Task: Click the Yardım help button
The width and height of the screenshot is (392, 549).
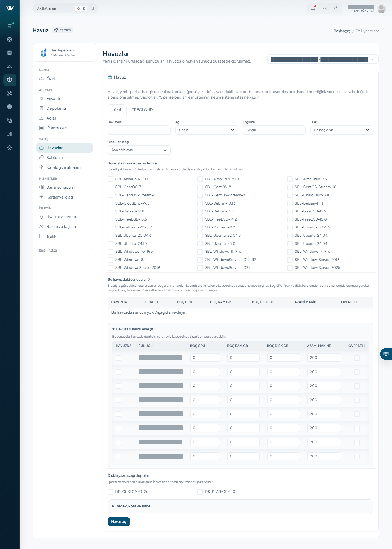Action: pyautogui.click(x=62, y=30)
